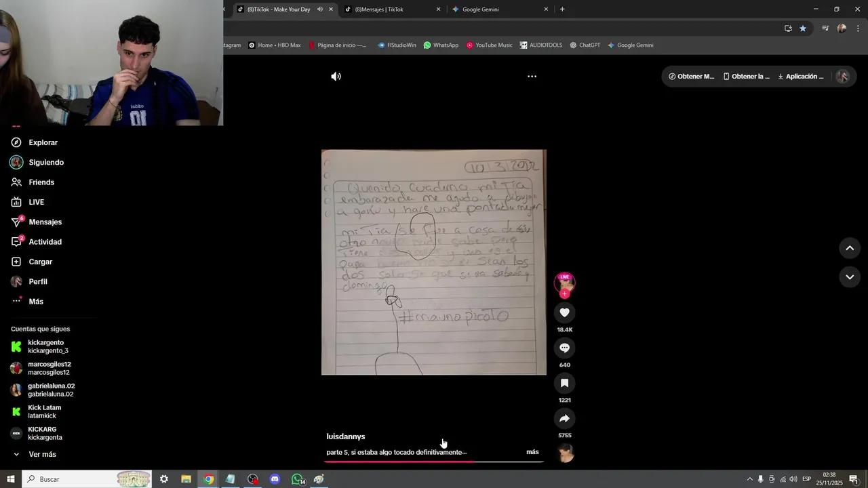The width and height of the screenshot is (868, 488).
Task: Click Obtener M... button at top right
Action: tap(691, 77)
